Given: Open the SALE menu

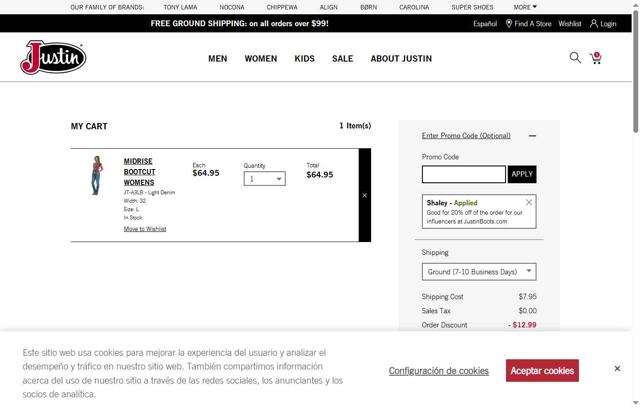Looking at the screenshot, I should click(342, 59).
